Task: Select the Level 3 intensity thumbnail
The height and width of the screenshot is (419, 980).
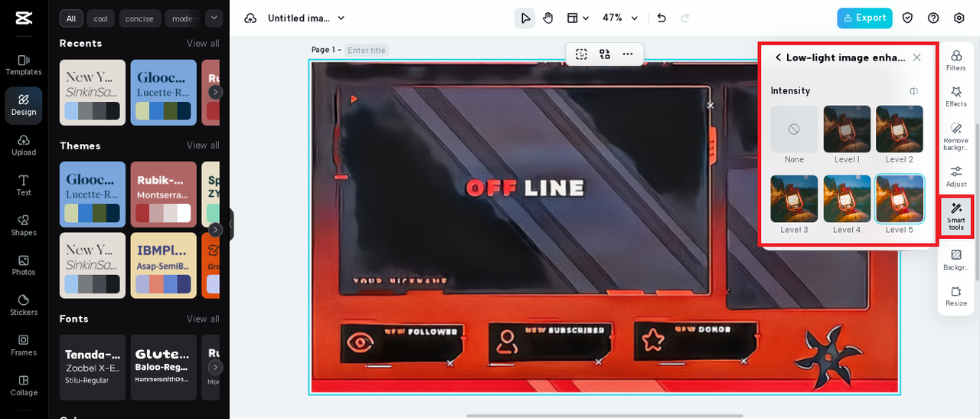Action: [794, 199]
